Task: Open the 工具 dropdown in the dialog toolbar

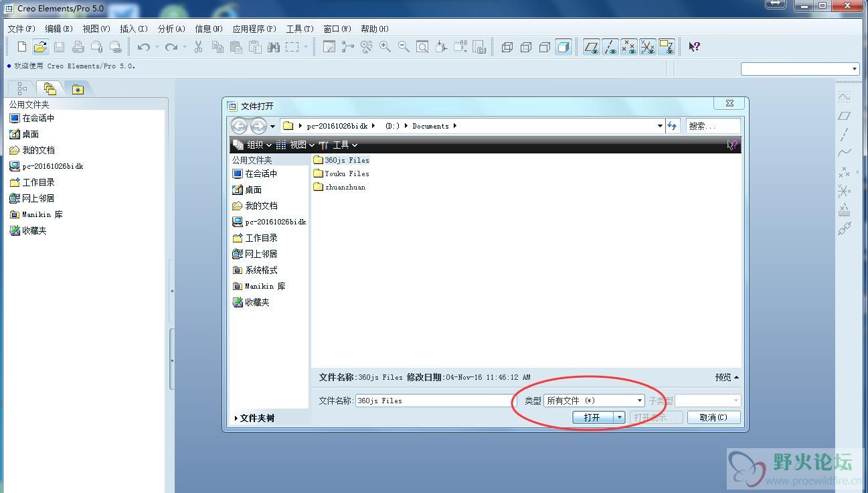Action: 339,145
